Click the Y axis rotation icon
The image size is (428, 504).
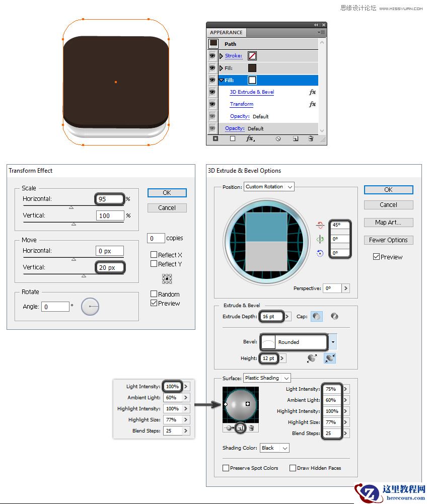coord(320,239)
